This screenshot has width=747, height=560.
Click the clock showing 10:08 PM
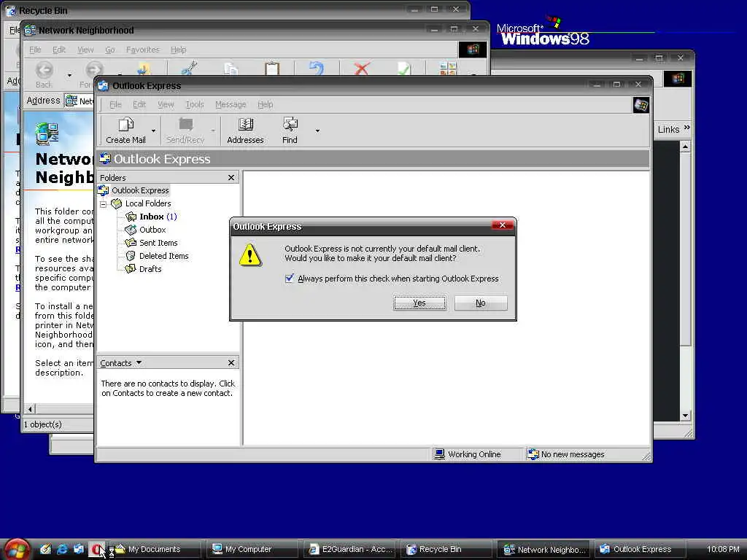[x=723, y=550]
